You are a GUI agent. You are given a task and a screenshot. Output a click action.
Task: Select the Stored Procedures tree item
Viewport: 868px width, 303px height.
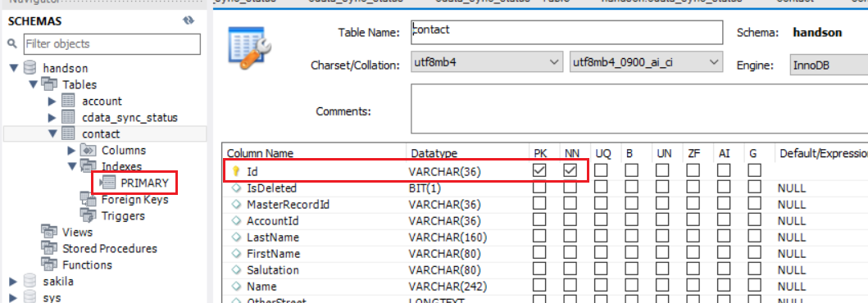(110, 248)
